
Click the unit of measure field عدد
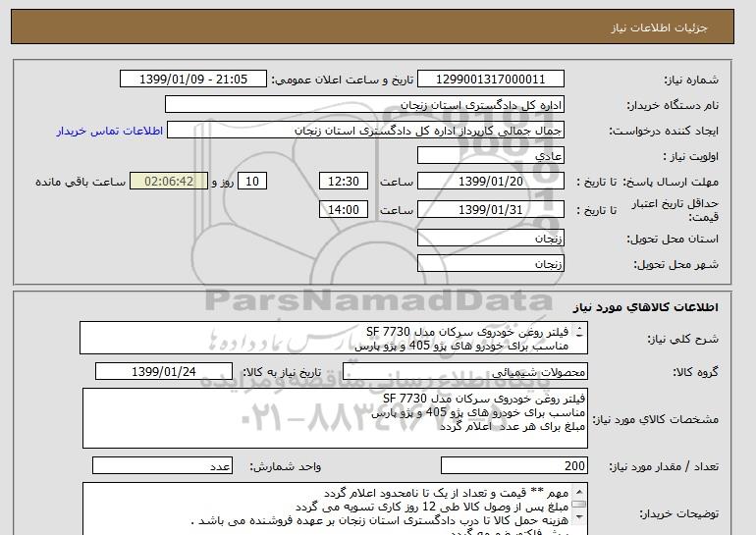pyautogui.click(x=162, y=466)
